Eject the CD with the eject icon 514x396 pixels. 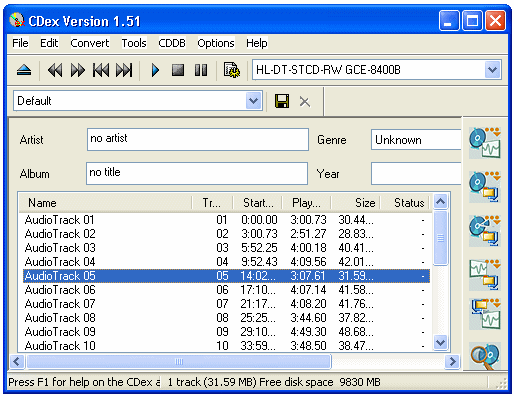click(24, 70)
